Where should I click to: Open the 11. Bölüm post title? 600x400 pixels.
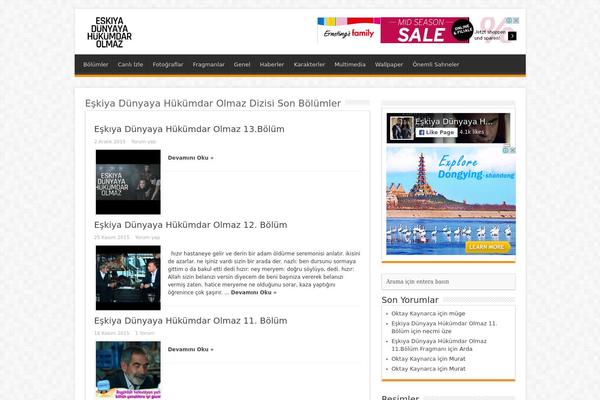(191, 320)
